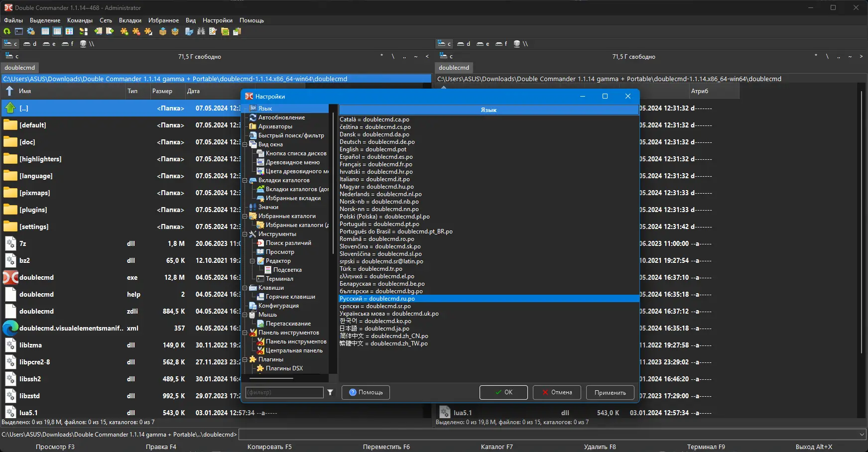This screenshot has height=452, width=868.
Task: Click the settings tree horizontal scrollbar
Action: pyautogui.click(x=272, y=378)
